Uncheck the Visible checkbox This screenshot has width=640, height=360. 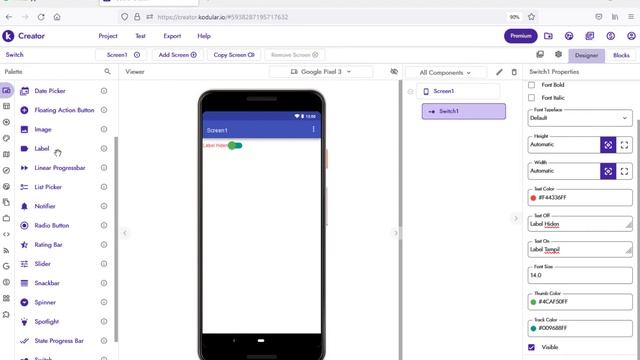(x=531, y=347)
